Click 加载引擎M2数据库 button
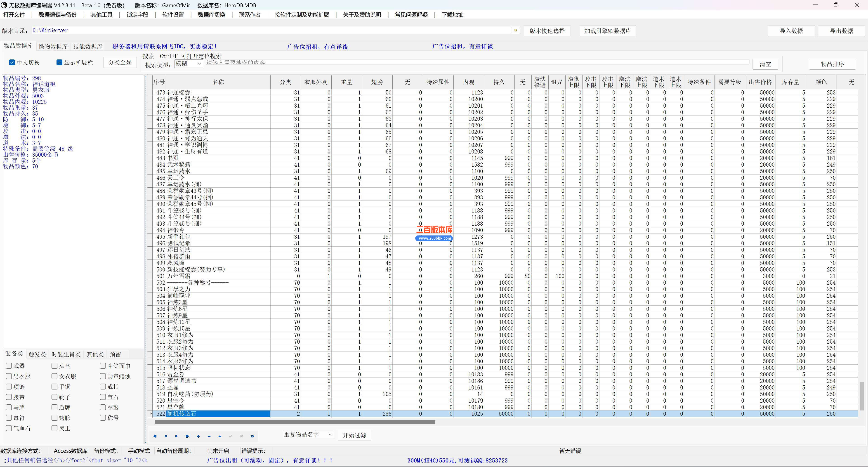Screen dimensions: 868x467 point(608,31)
